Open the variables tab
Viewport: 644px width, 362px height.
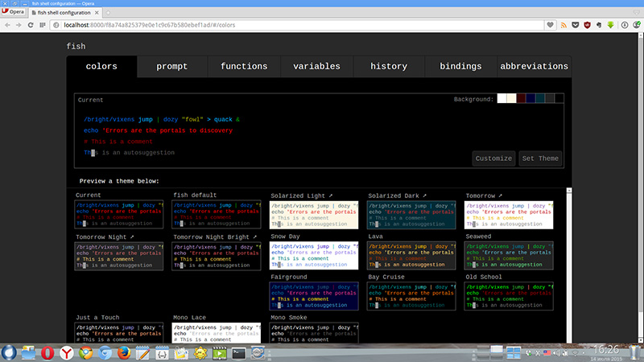point(316,67)
